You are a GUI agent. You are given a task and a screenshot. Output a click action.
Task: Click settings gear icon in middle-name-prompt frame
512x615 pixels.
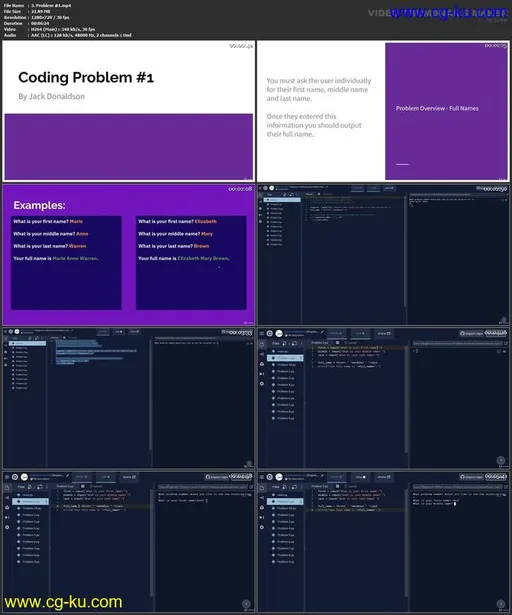[262, 527]
